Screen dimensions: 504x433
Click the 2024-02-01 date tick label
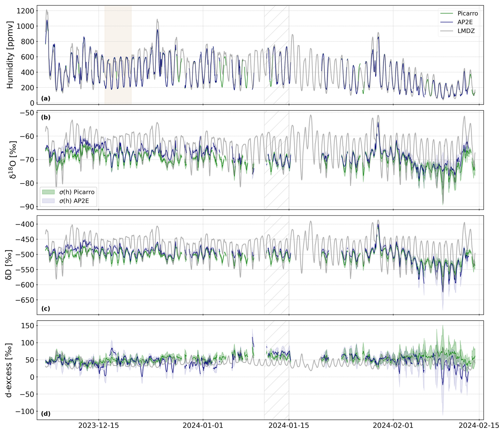pyautogui.click(x=393, y=426)
